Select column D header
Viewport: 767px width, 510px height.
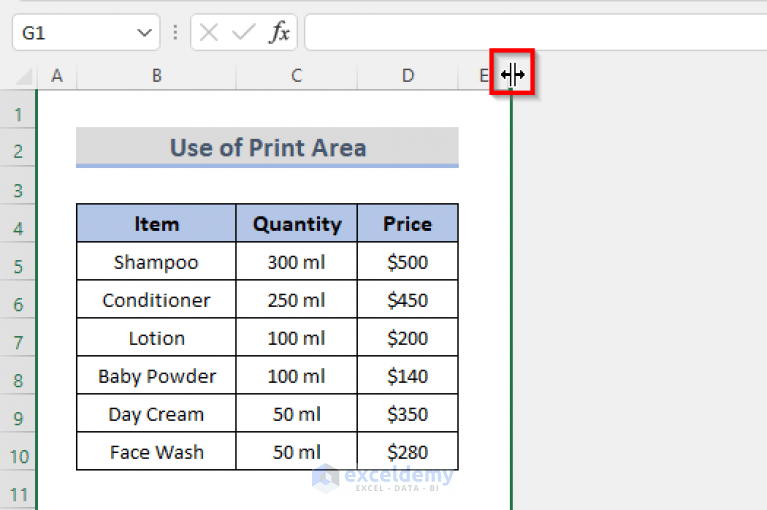(408, 76)
